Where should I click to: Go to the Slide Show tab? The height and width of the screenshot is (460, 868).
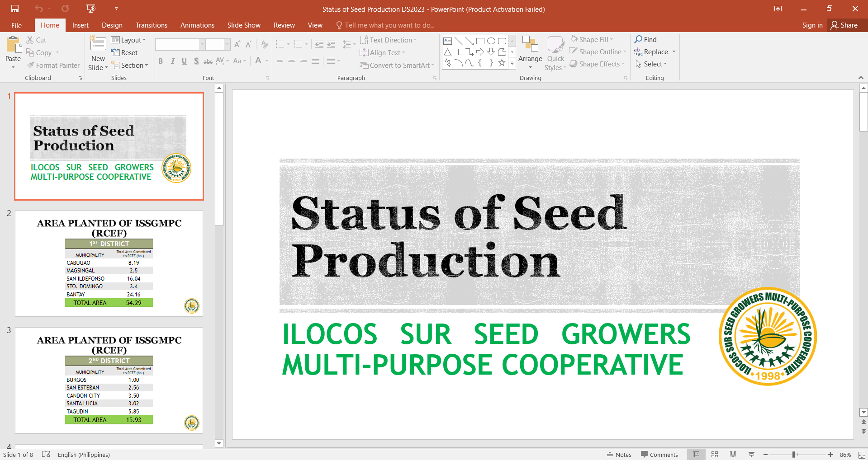coord(244,25)
